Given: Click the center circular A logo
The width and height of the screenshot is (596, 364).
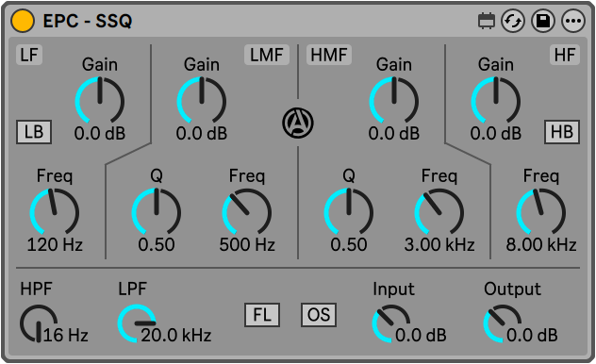Looking at the screenshot, I should pos(298,124).
